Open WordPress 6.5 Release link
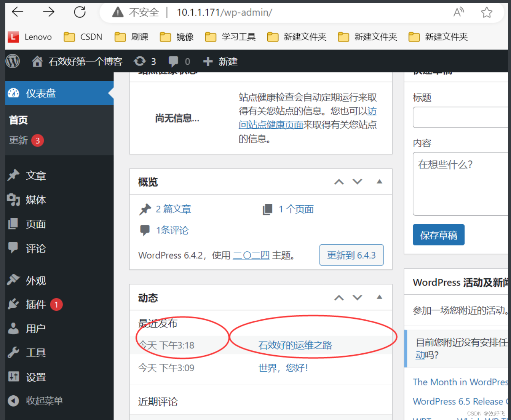 coord(460,401)
